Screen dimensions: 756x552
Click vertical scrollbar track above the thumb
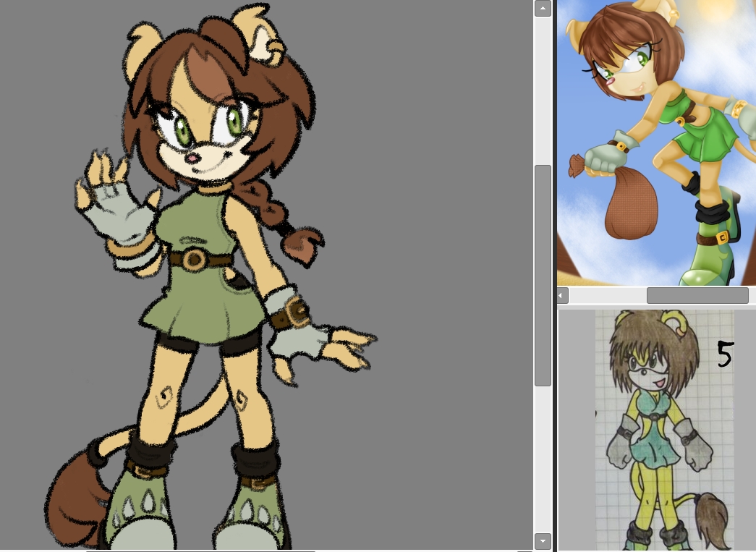click(x=543, y=87)
